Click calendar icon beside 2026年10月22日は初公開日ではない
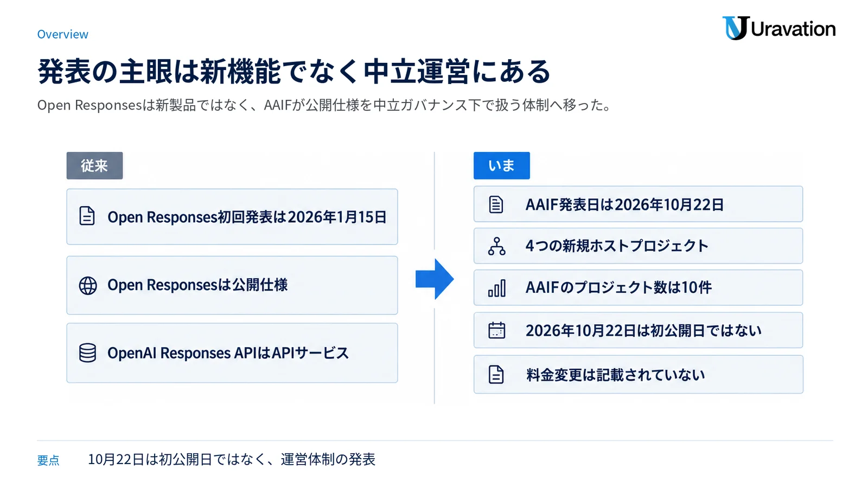The height and width of the screenshot is (488, 868). (x=496, y=330)
